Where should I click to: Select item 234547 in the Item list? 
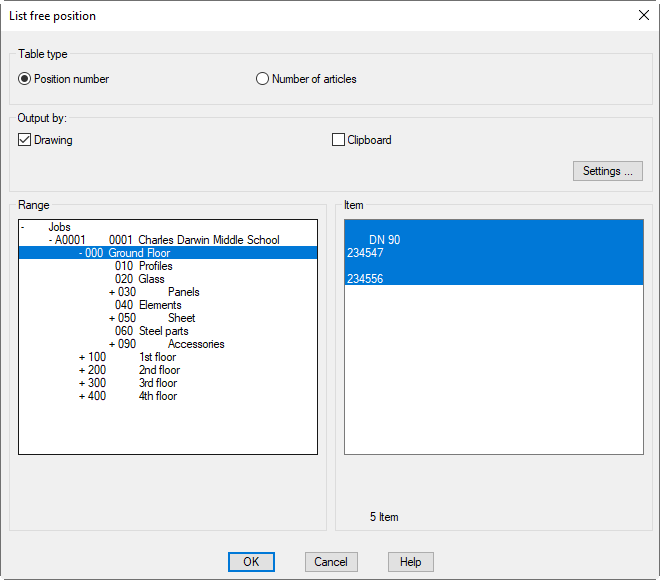coord(365,253)
